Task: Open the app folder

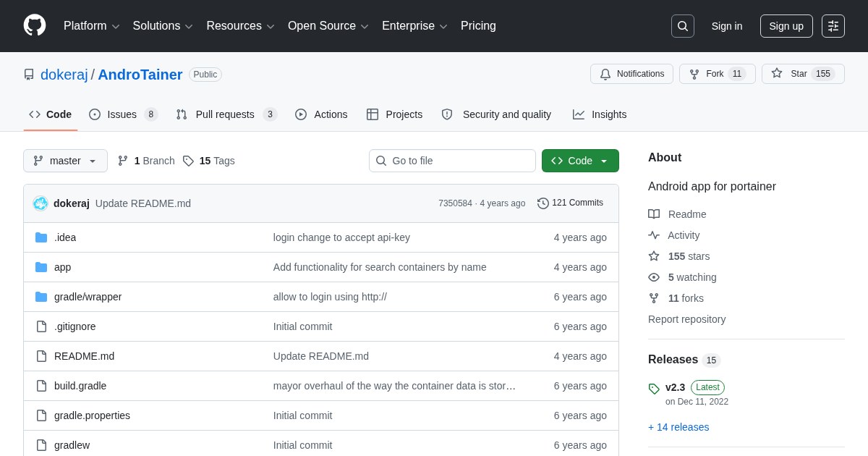Action: 62,267
